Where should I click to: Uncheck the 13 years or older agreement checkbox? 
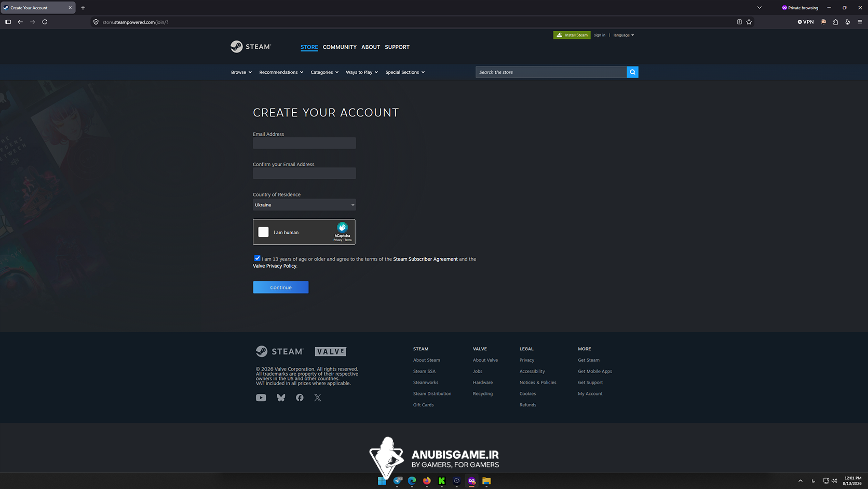[x=257, y=258]
